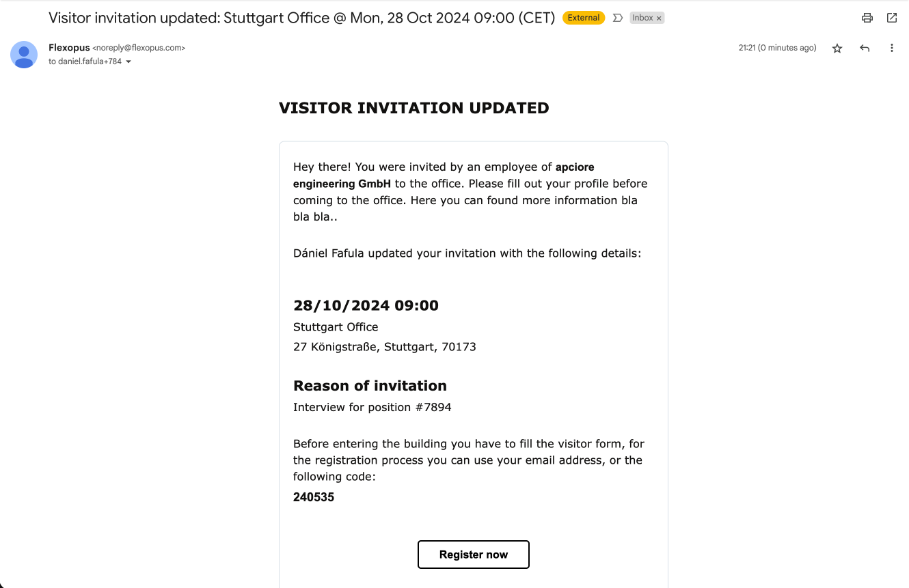The width and height of the screenshot is (909, 588).
Task: Click the noreply@flexopus.com sender address
Action: (139, 48)
